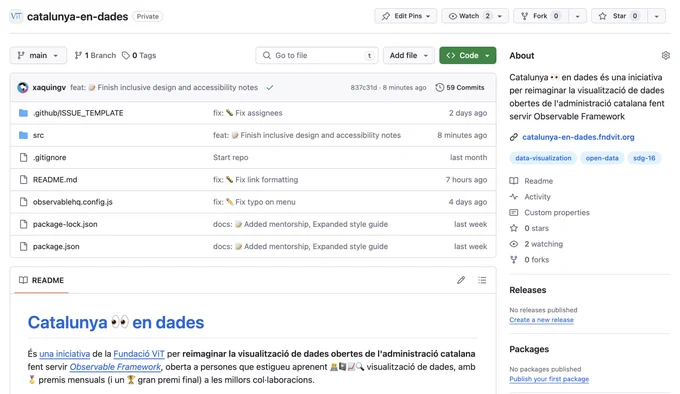Open the main branch dropdown
The height and width of the screenshot is (394, 680).
click(x=38, y=55)
